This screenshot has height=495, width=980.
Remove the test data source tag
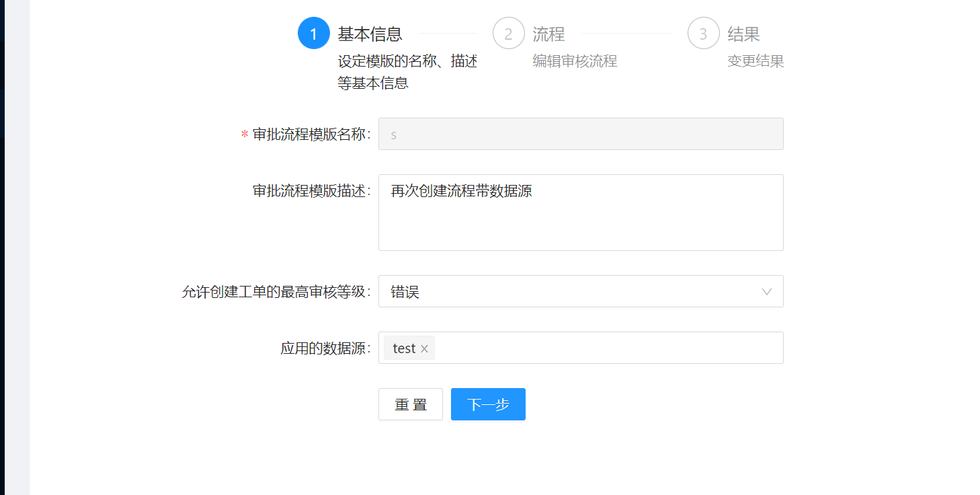(x=424, y=348)
